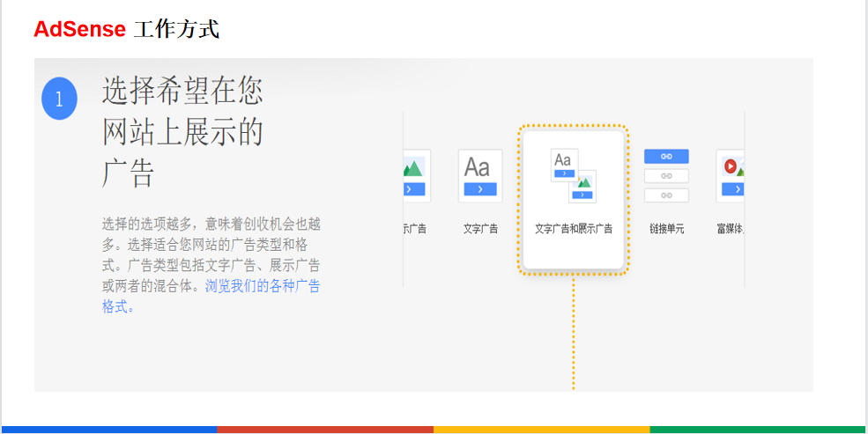Viewport: 868px width, 434px height.
Task: Click the '富媒体' label
Action: (x=731, y=228)
